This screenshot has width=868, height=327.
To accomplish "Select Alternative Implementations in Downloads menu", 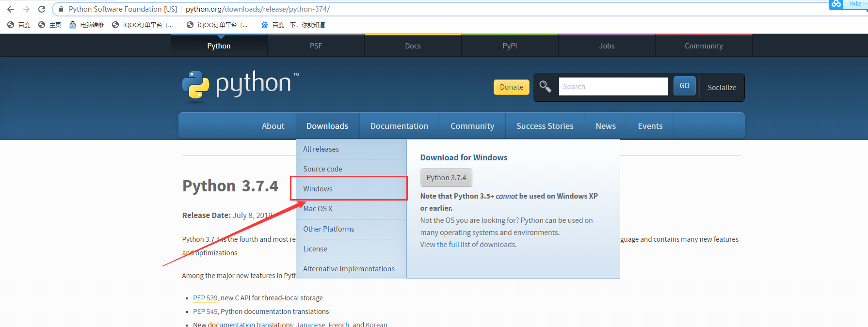I will [351, 269].
